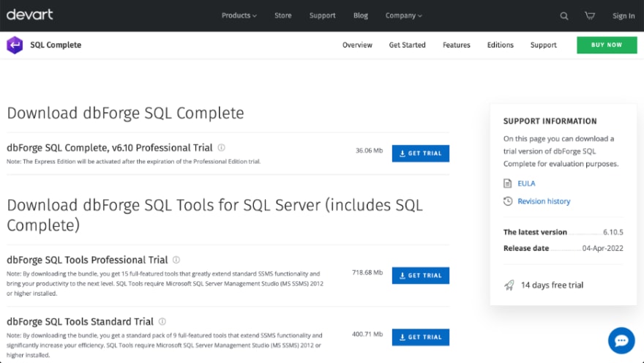The height and width of the screenshot is (363, 644).
Task: Click 'The latest version' label
Action: [535, 232]
